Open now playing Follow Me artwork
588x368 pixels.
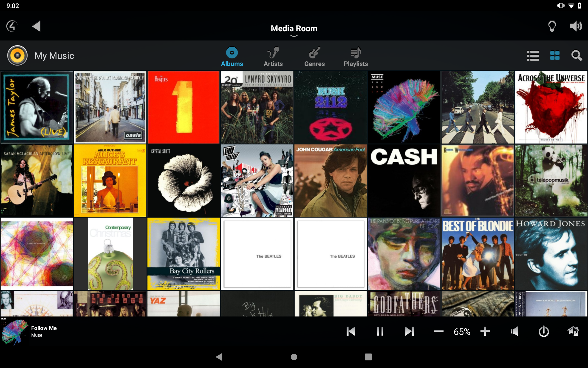[x=14, y=331]
